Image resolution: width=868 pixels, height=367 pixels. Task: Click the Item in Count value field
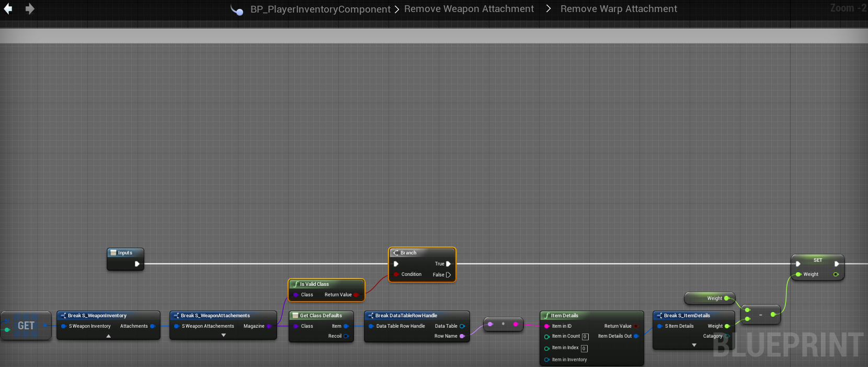point(585,337)
